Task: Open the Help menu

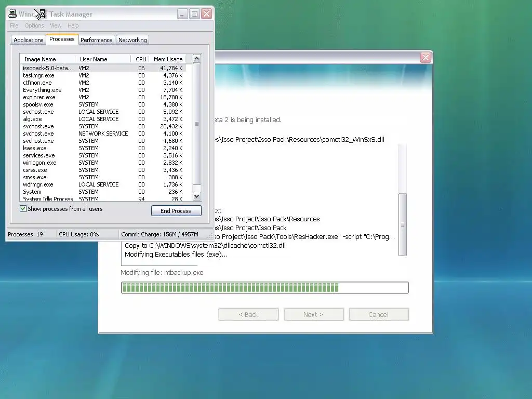Action: pos(73,25)
